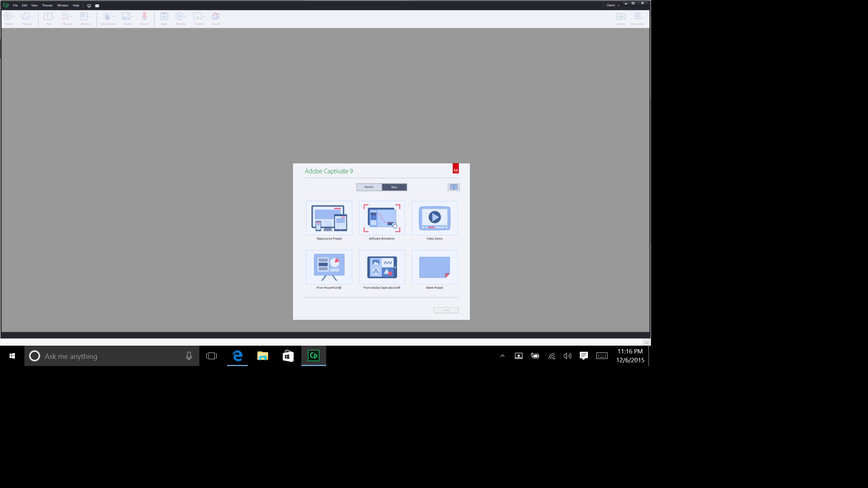This screenshot has width=868, height=488.
Task: Open the Themes menu
Action: click(47, 5)
